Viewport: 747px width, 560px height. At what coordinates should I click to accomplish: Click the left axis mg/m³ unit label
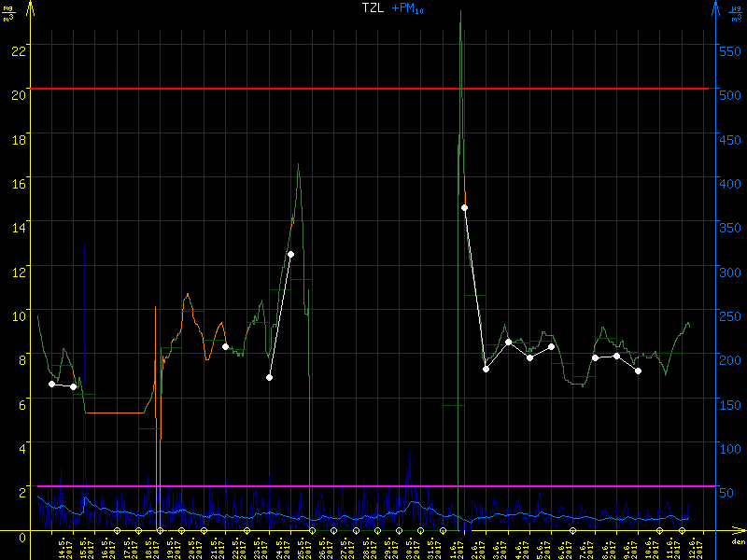point(8,12)
